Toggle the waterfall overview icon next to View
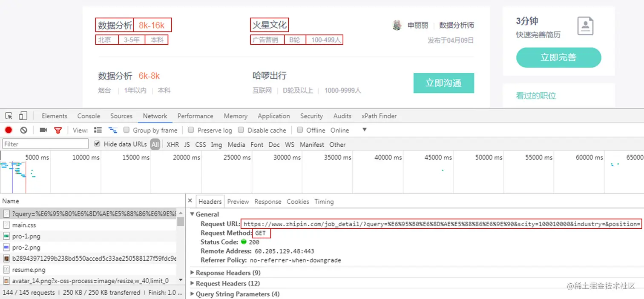The width and height of the screenshot is (644, 299). coord(113,130)
